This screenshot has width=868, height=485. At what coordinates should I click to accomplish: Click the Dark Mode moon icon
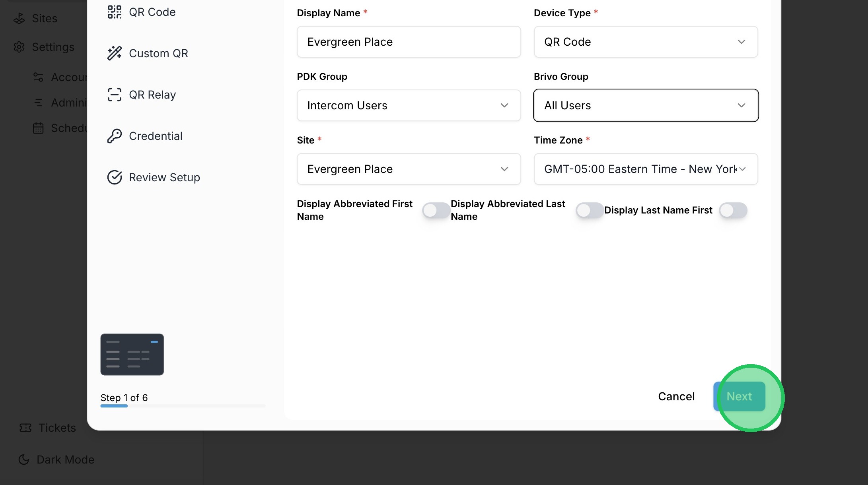[24, 460]
